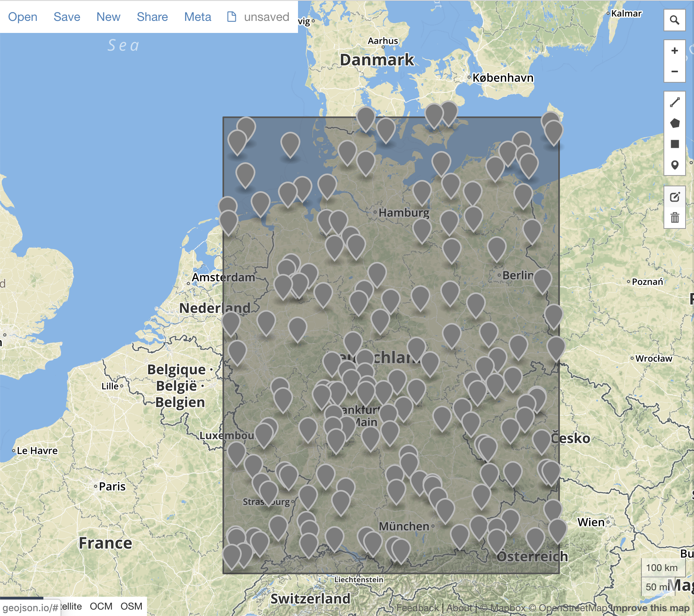Click the marker below the Hamburg label
The height and width of the screenshot is (616, 694).
click(x=422, y=230)
